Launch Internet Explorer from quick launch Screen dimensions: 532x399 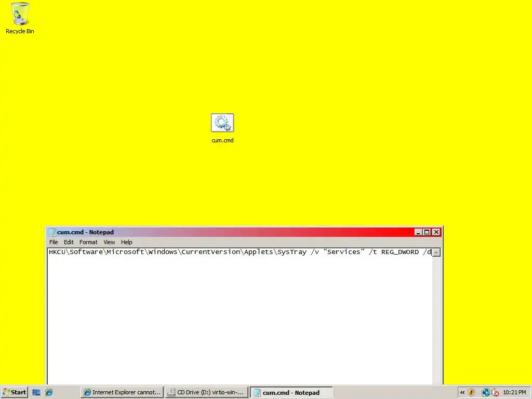tap(49, 393)
